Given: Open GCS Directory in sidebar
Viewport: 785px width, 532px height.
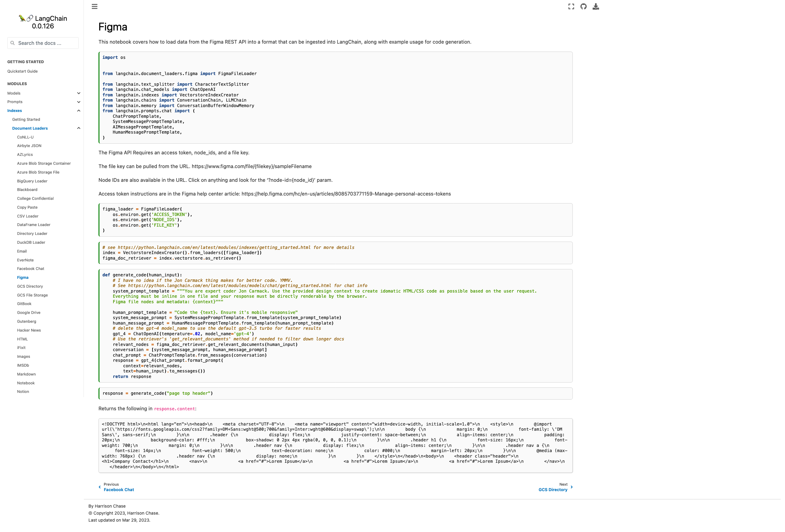Looking at the screenshot, I should click(x=30, y=286).
